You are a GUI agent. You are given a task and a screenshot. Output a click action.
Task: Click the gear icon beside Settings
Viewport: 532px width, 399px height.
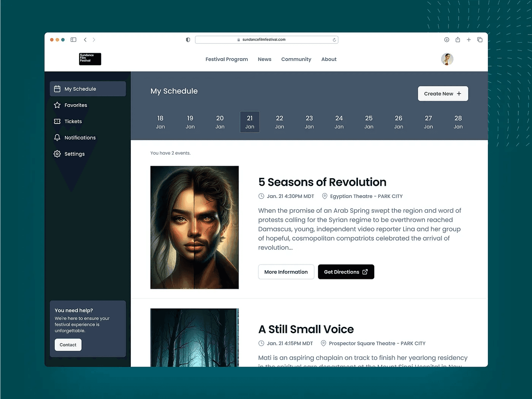point(57,154)
